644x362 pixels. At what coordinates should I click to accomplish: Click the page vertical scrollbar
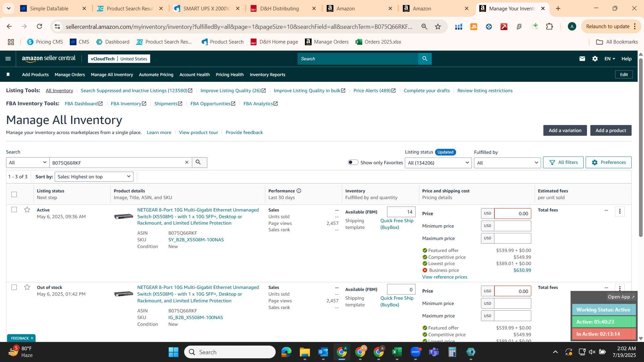coord(641,147)
